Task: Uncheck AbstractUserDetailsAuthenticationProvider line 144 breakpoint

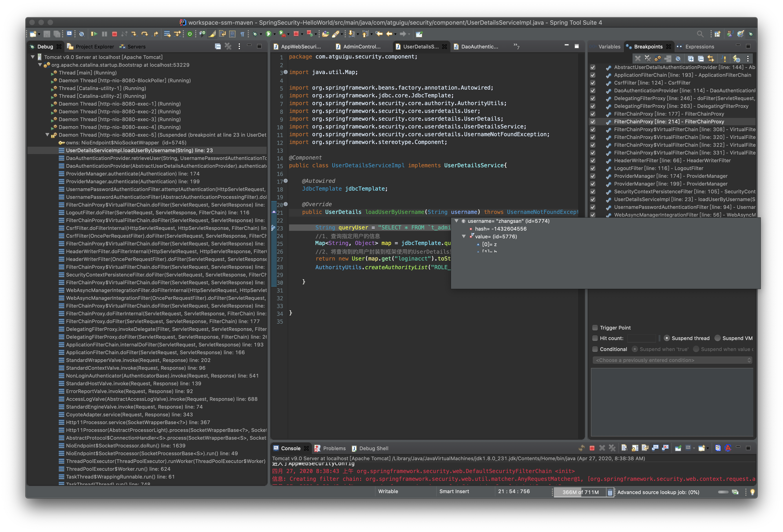Action: click(593, 67)
